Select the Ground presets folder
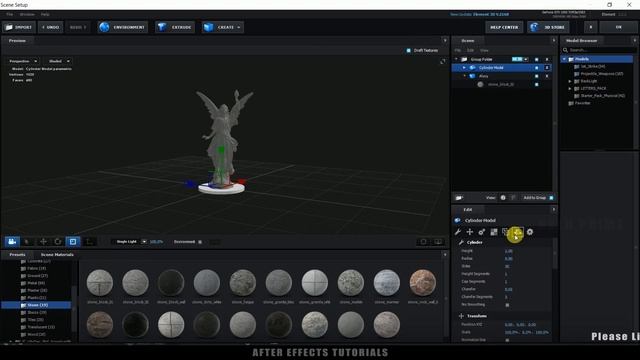 (x=34, y=276)
